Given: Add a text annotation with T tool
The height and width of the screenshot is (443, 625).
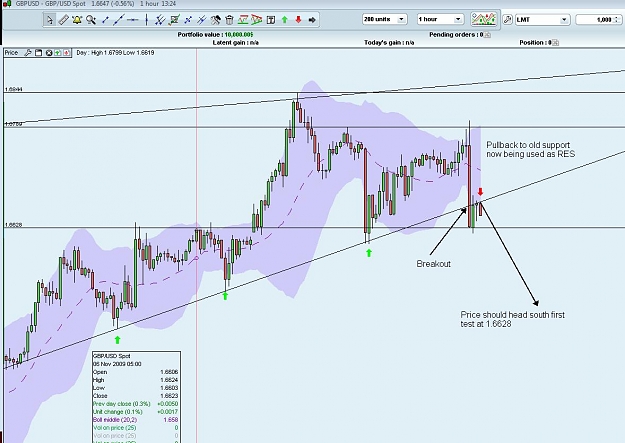Looking at the screenshot, I should (x=271, y=20).
